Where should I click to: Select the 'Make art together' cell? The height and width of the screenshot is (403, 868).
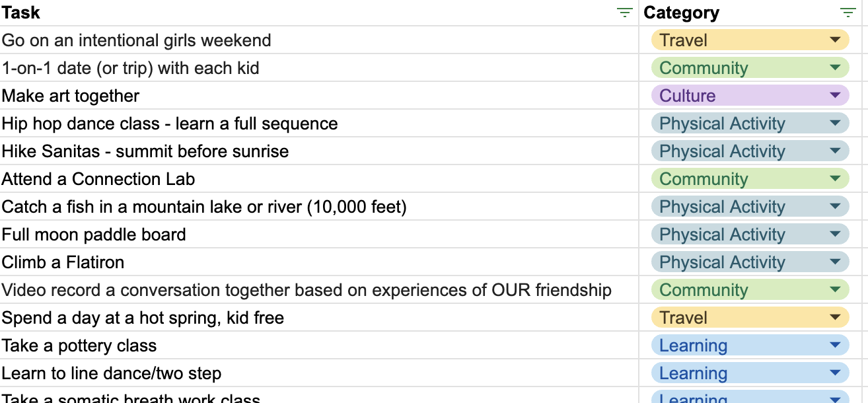(319, 96)
